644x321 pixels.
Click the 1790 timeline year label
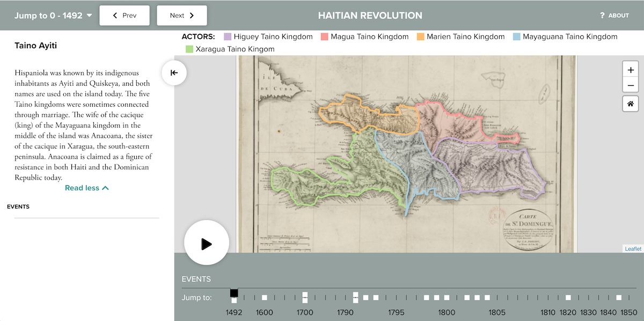[345, 312]
